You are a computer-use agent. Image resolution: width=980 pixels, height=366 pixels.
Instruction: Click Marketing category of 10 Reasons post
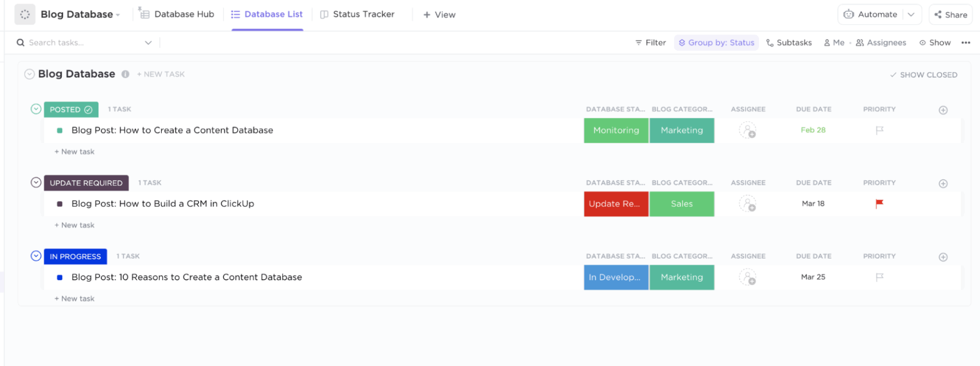click(x=682, y=278)
